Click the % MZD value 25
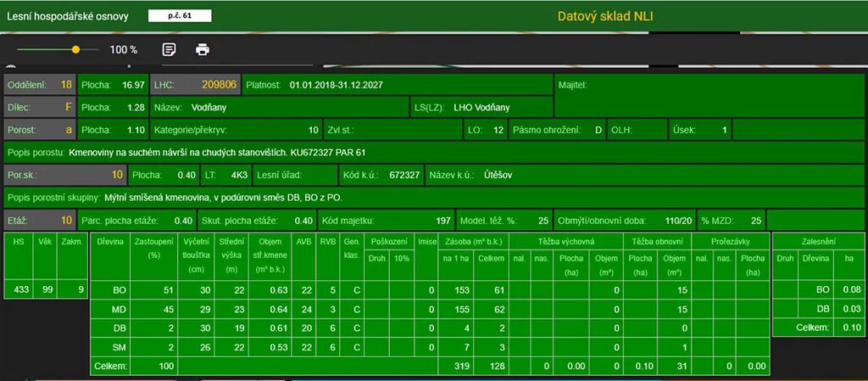The height and width of the screenshot is (381, 868). (756, 221)
